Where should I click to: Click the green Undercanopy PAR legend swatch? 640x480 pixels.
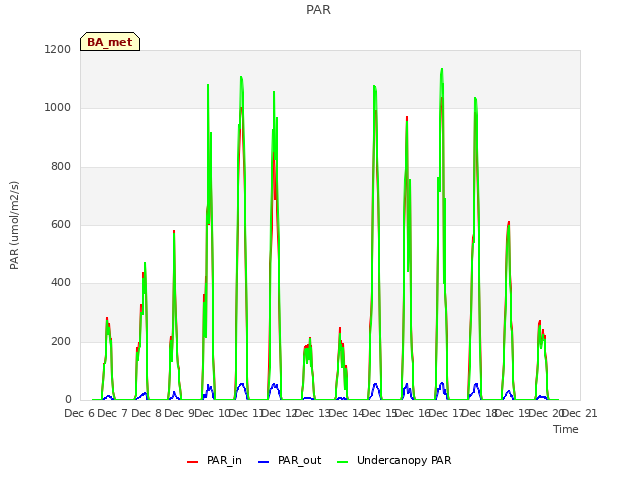(343, 462)
